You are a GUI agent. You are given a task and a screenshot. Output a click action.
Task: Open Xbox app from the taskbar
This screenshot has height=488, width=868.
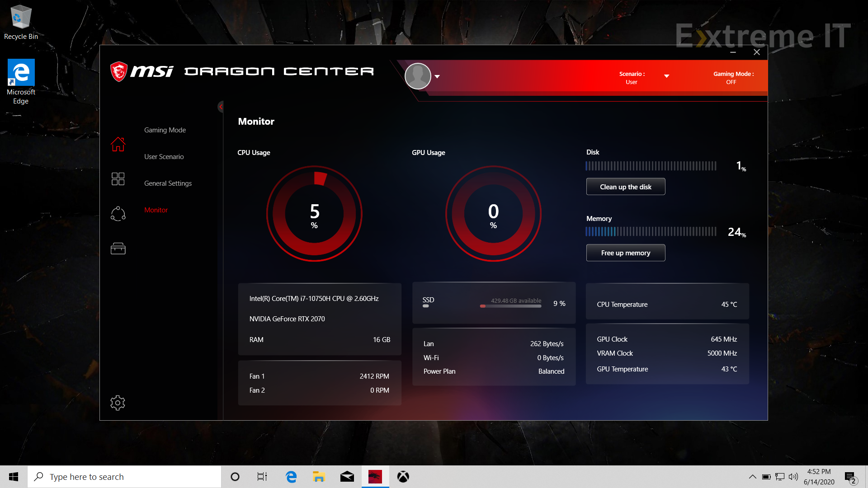tap(403, 477)
